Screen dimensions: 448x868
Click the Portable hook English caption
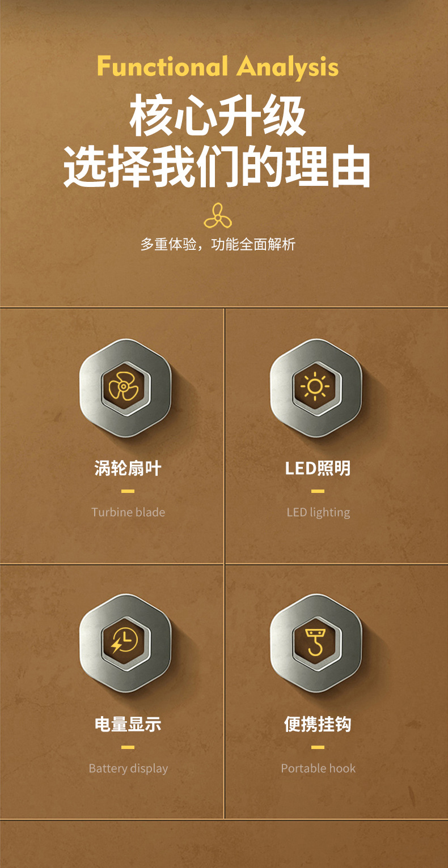tap(318, 768)
